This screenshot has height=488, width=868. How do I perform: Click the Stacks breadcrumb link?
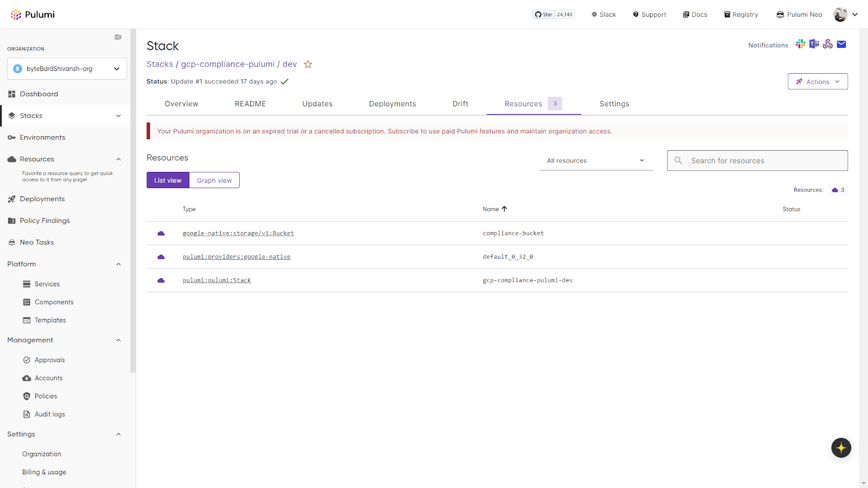(x=159, y=64)
